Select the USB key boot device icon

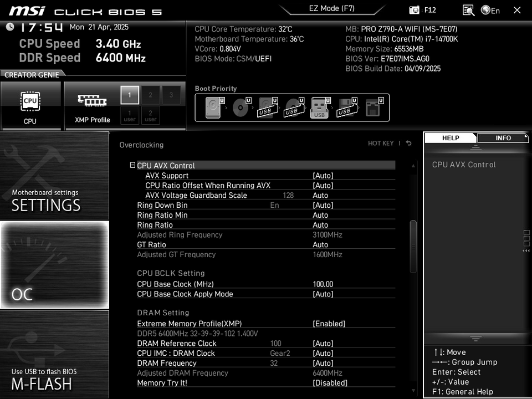320,108
